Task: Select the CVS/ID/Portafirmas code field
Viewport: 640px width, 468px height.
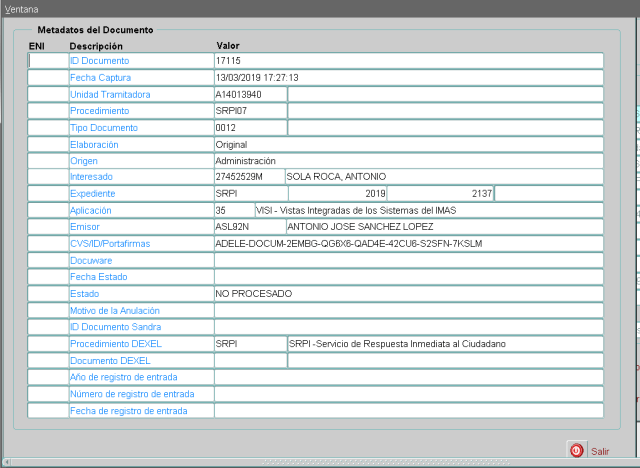Action: tap(408, 243)
